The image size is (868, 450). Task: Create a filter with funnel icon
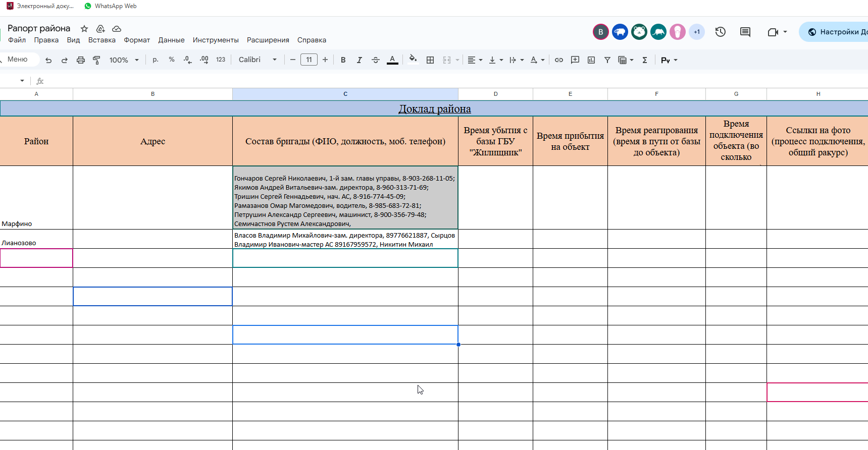(x=607, y=60)
